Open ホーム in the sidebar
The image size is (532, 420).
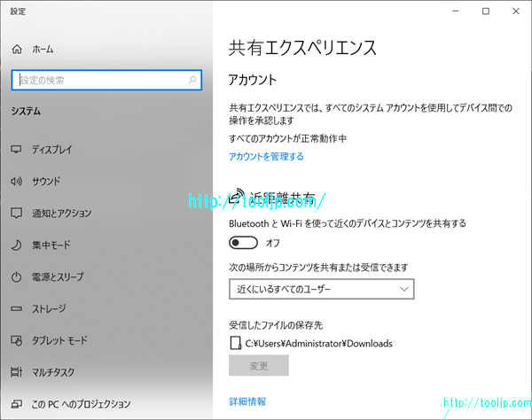[43, 49]
